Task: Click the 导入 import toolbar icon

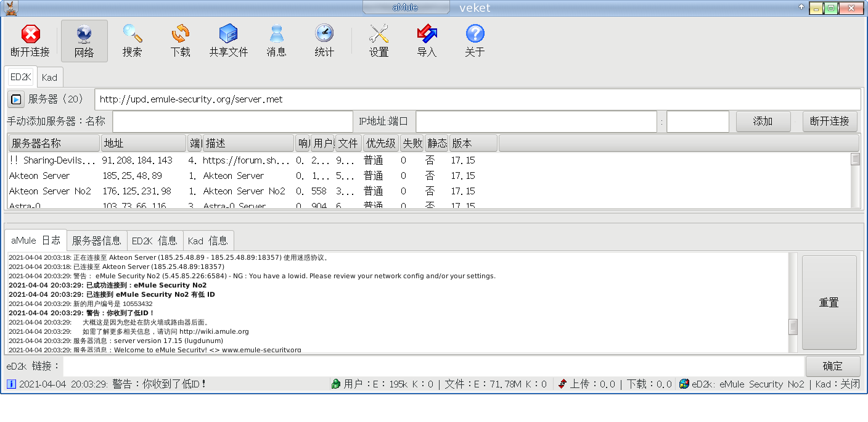Action: [x=427, y=41]
